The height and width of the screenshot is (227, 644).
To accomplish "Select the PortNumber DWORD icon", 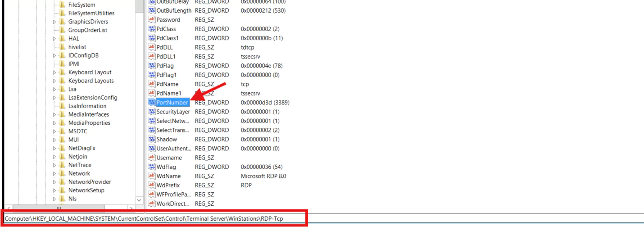I will tap(152, 102).
